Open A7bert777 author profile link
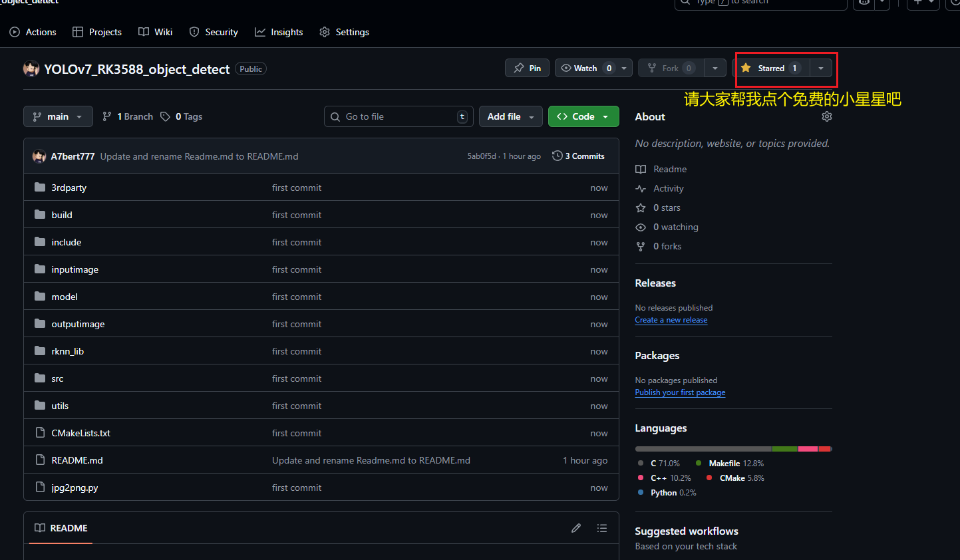The height and width of the screenshot is (560, 960). [x=73, y=156]
